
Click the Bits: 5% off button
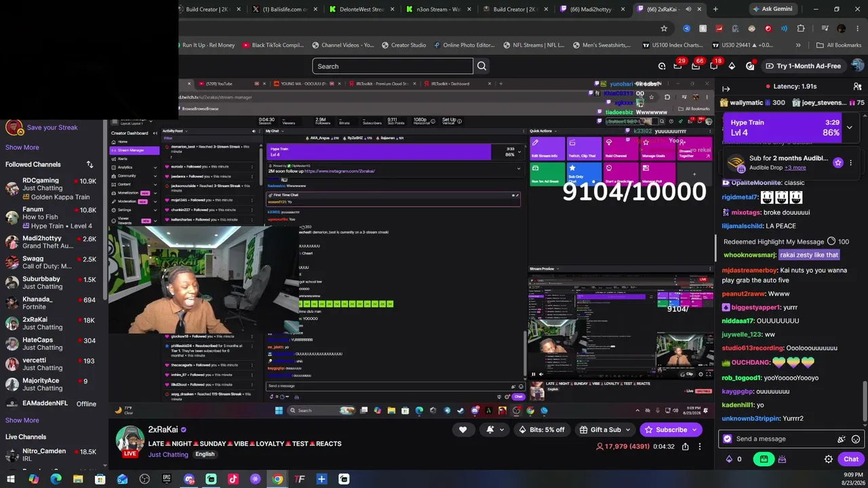point(541,430)
